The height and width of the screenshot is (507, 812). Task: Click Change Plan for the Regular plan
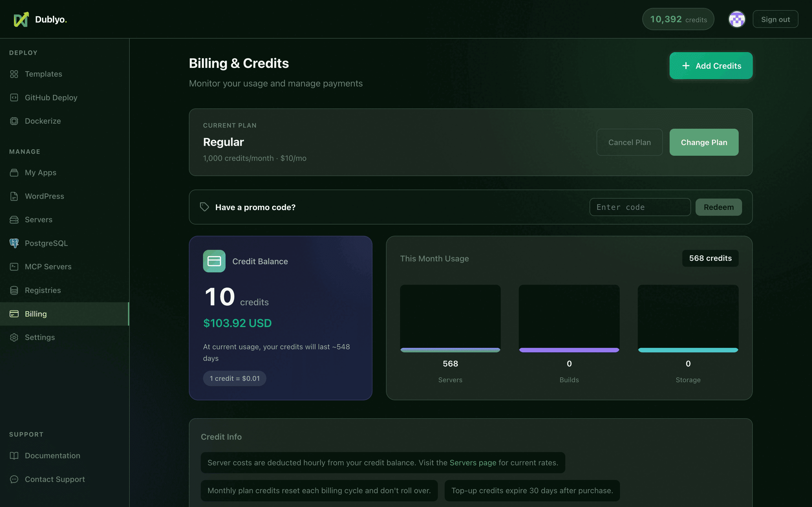coord(704,142)
